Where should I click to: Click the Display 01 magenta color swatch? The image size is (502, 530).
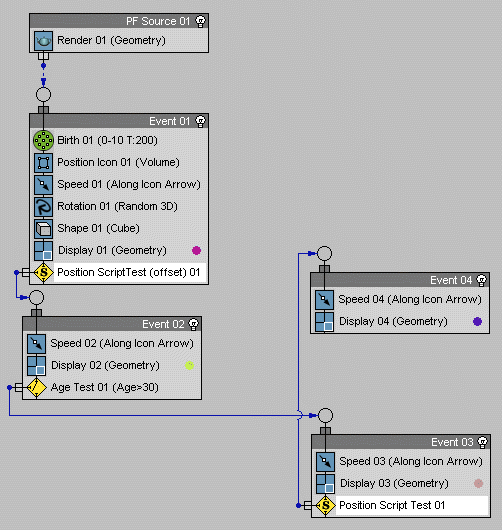click(196, 250)
